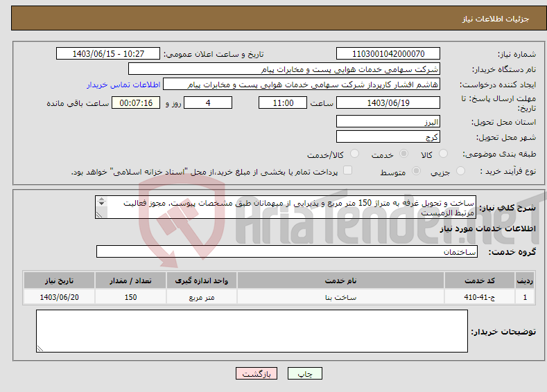Viewport: 547px width, 392px height.
Task: Select the کالا/خدمت radio button
Action: (x=354, y=154)
